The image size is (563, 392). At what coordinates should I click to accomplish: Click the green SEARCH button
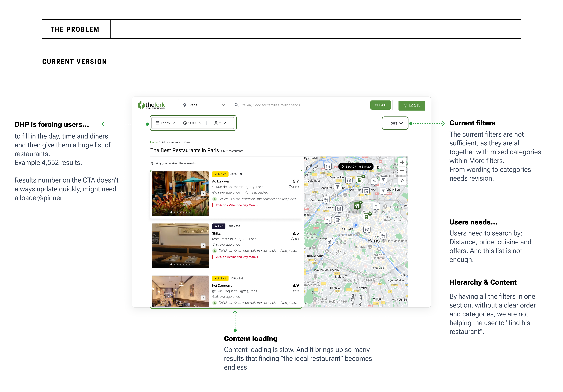[380, 105]
